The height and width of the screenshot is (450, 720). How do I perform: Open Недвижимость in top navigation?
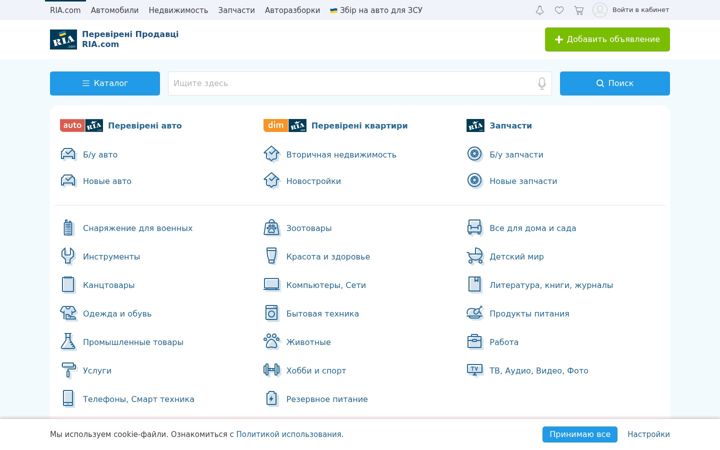tap(178, 10)
